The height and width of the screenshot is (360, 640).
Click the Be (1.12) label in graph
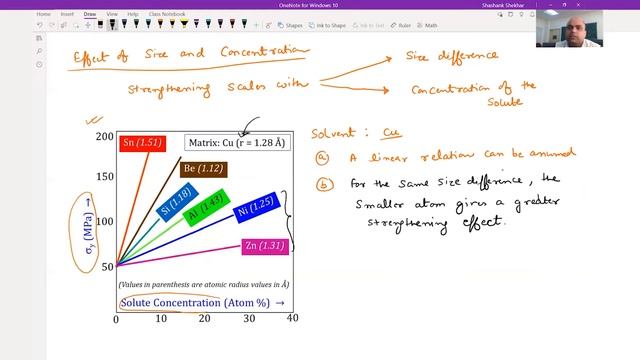tap(204, 169)
